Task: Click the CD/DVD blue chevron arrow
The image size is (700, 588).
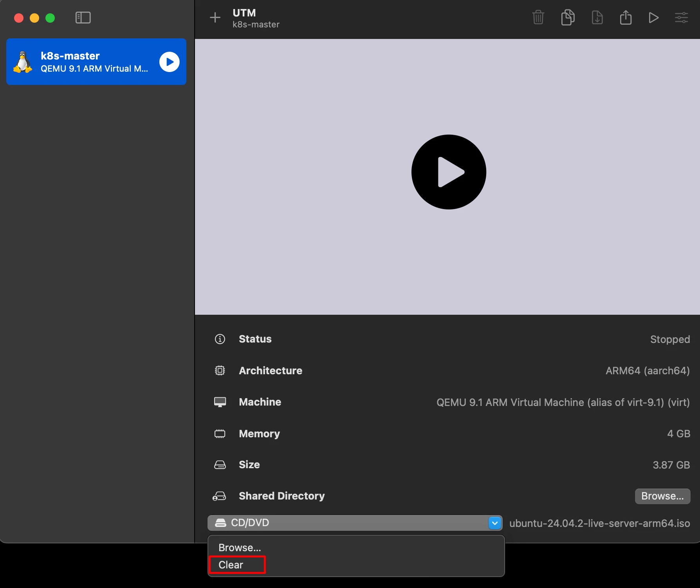Action: click(495, 523)
